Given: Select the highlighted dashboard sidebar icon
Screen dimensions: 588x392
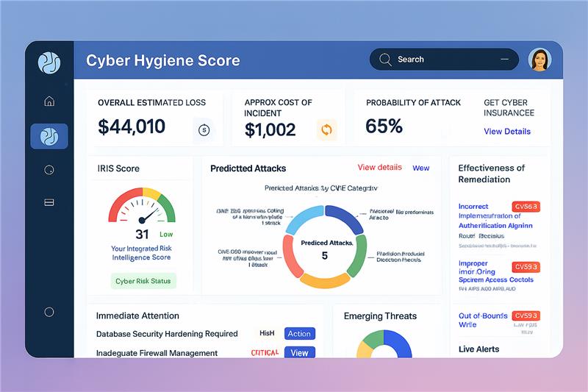Looking at the screenshot, I should coord(49,136).
